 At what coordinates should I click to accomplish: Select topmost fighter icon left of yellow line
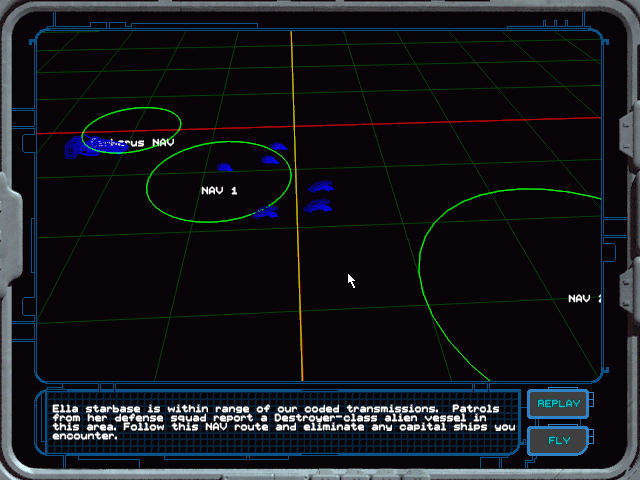[x=279, y=147]
